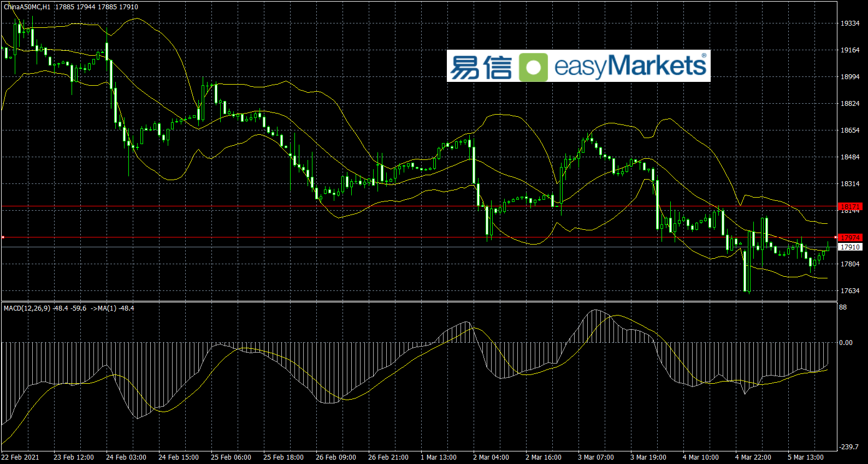Click the current price 17910 label
This screenshot has height=464, width=868.
point(850,247)
